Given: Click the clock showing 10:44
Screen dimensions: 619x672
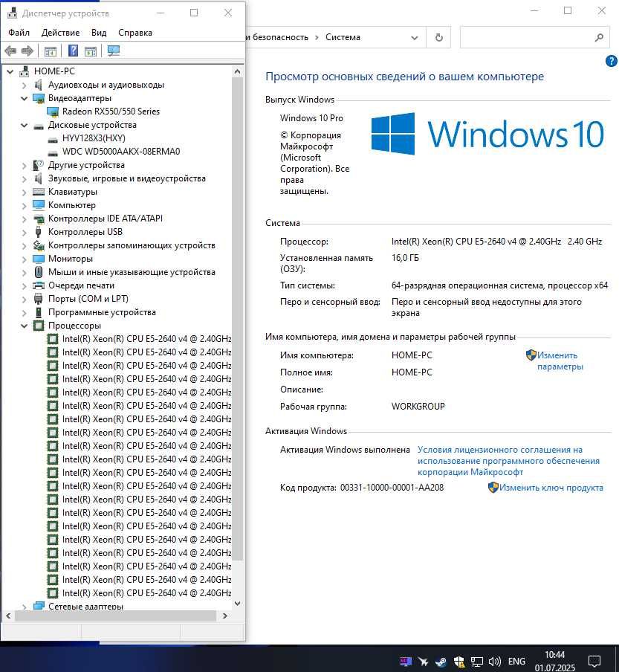Looking at the screenshot, I should (x=555, y=655).
